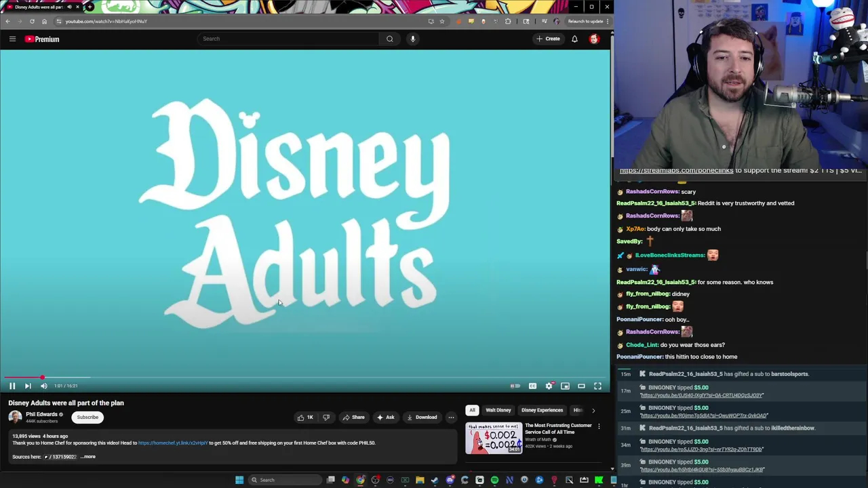
Task: Focus the YouTube search box
Action: tap(288, 39)
